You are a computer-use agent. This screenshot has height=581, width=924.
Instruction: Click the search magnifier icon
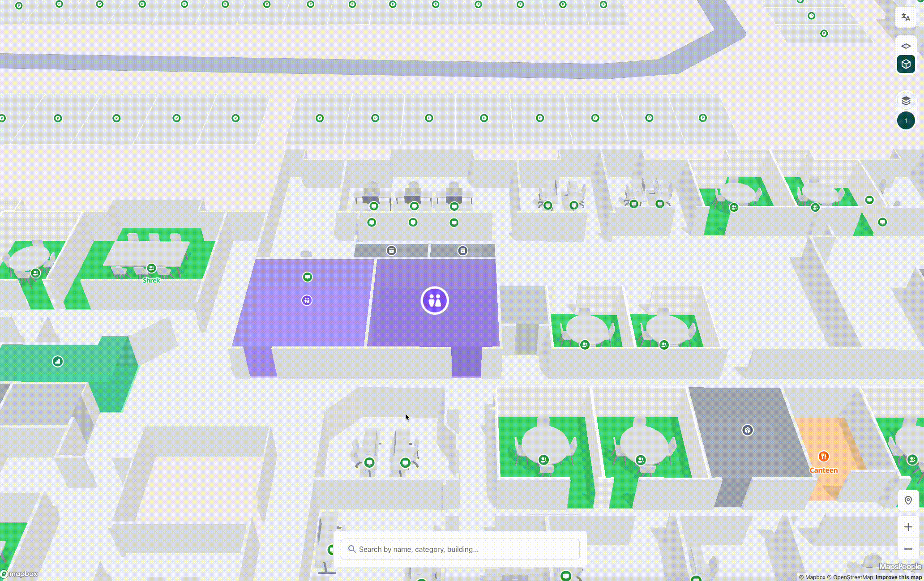pos(352,549)
